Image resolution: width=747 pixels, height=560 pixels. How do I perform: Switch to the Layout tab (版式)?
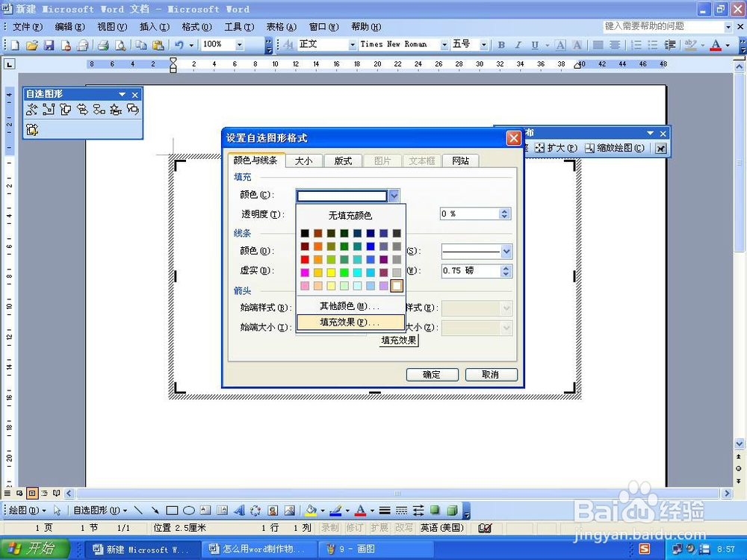[x=343, y=161]
